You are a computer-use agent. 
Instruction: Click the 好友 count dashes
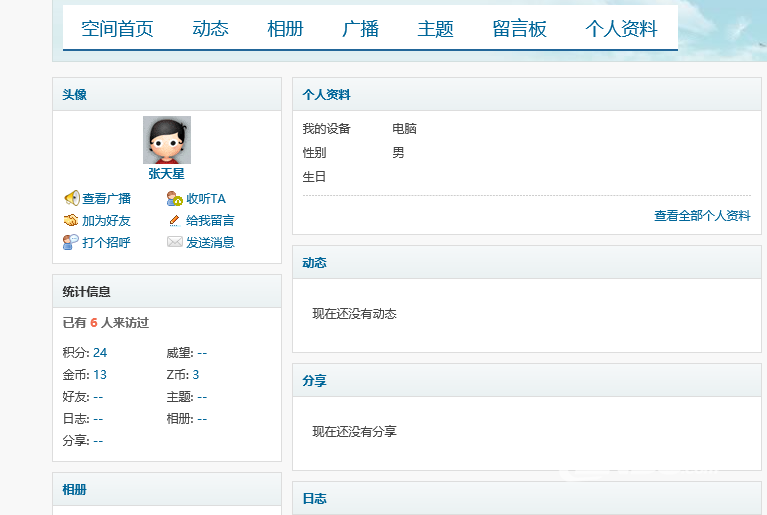(x=98, y=397)
